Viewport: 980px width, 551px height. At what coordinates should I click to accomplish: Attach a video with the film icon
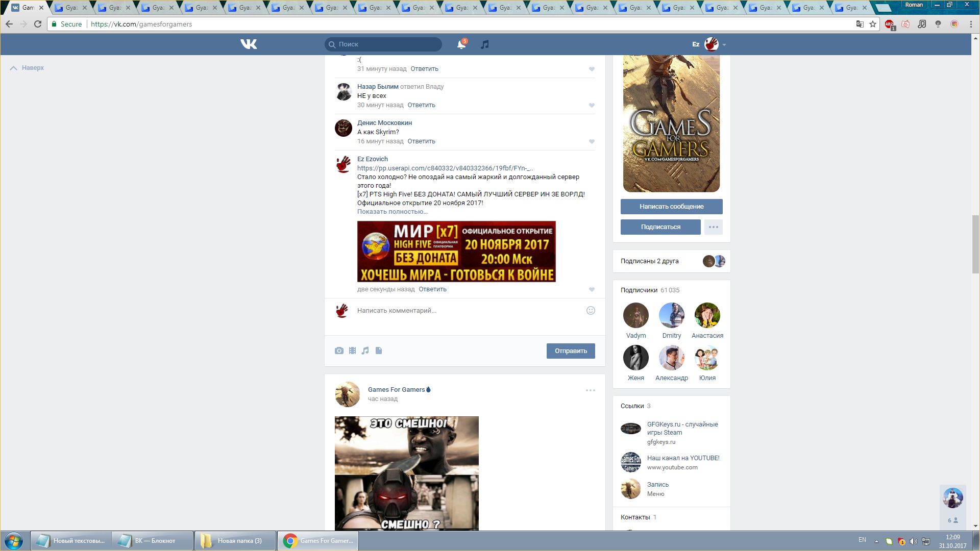352,350
